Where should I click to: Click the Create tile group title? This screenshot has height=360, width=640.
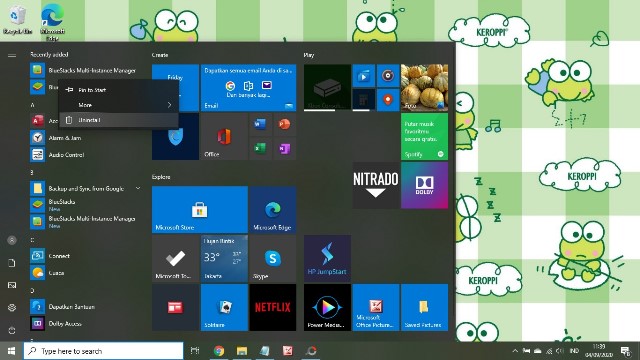pyautogui.click(x=160, y=55)
